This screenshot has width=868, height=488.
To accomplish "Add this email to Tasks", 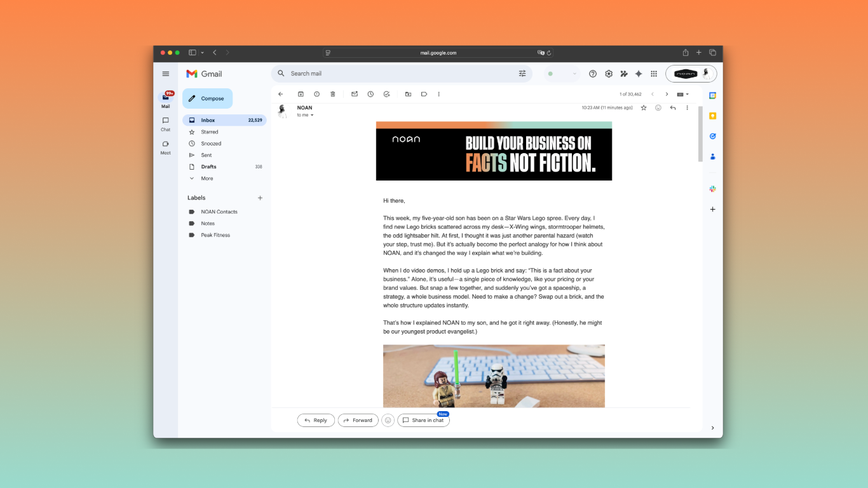I will [386, 94].
